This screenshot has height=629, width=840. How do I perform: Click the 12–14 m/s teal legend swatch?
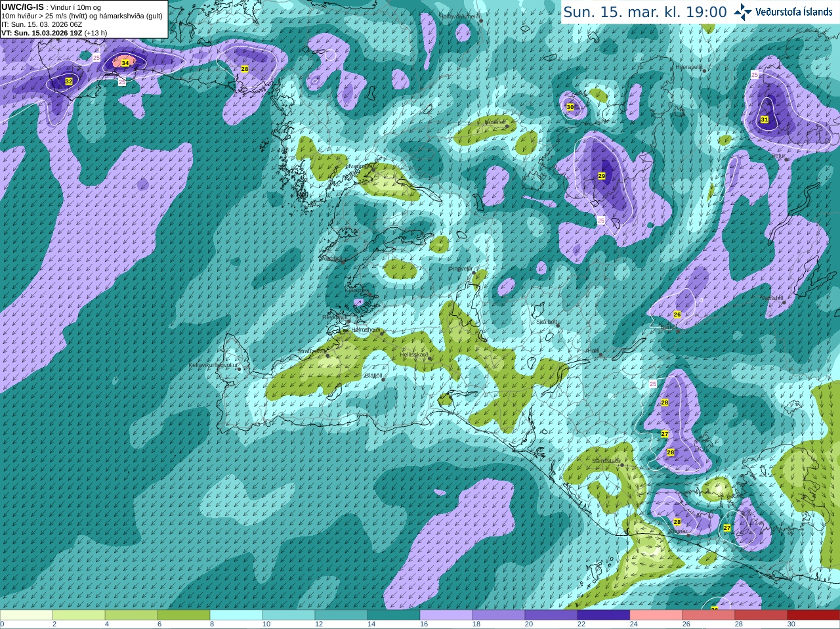pyautogui.click(x=341, y=615)
